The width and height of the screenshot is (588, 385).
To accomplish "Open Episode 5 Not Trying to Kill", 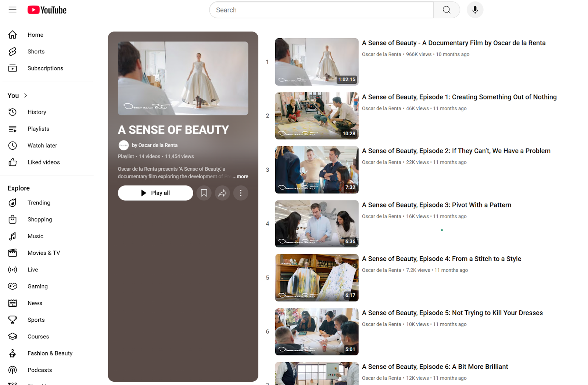I will (452, 313).
